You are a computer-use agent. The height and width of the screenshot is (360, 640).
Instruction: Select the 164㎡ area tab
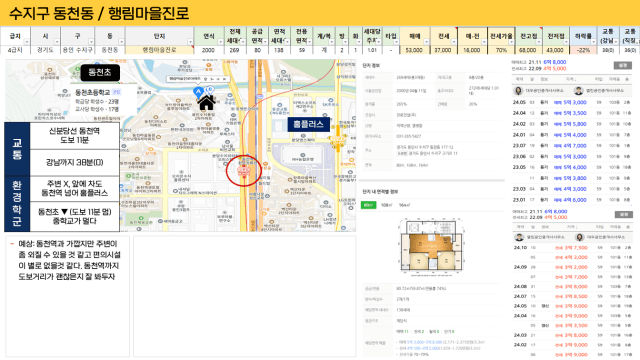(404, 205)
